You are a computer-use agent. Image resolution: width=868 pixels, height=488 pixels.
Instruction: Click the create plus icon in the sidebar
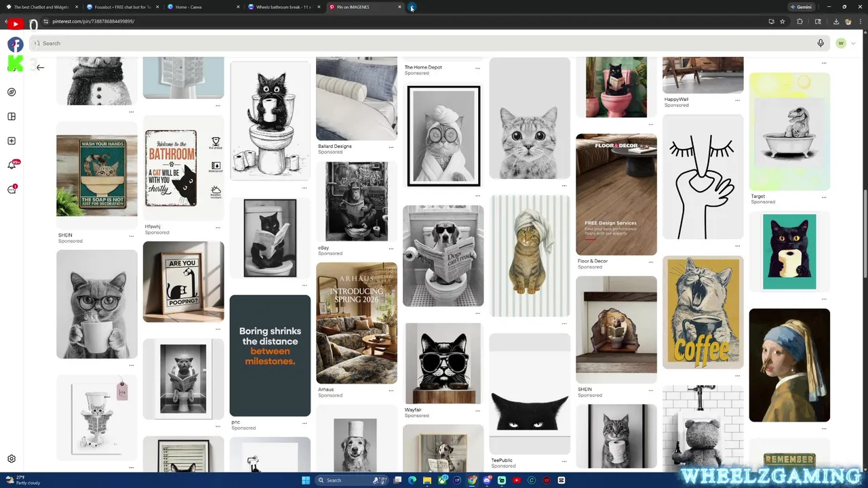(12, 141)
